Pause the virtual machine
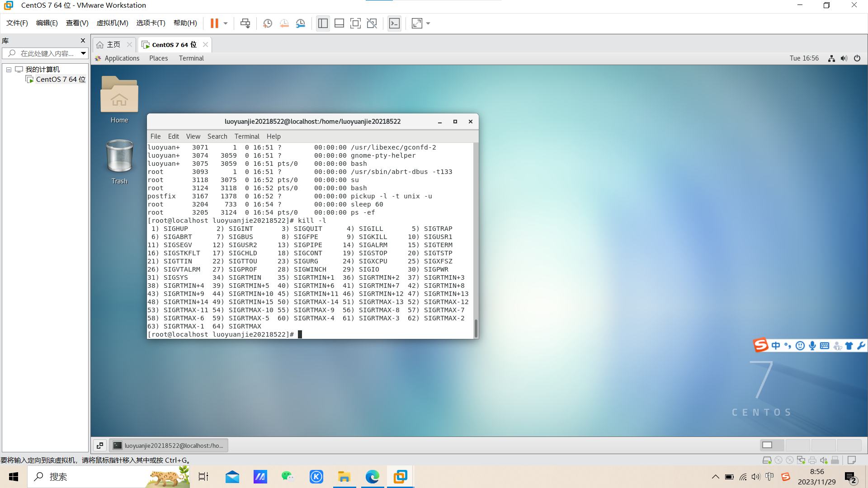 (214, 23)
